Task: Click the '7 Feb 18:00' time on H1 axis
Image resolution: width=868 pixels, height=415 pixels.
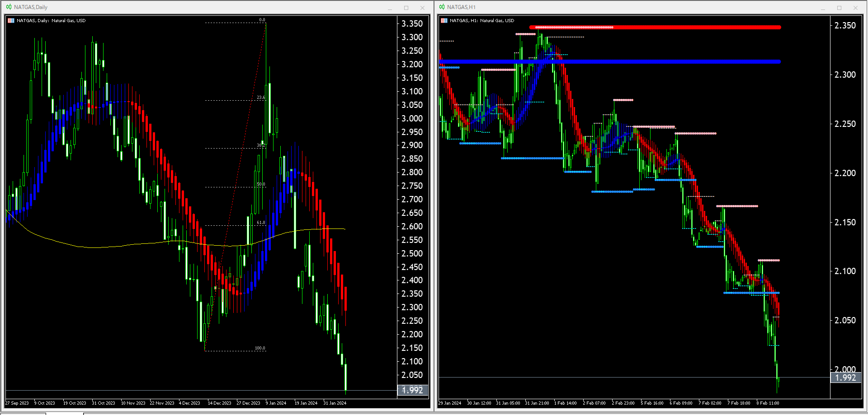Action: tap(739, 403)
